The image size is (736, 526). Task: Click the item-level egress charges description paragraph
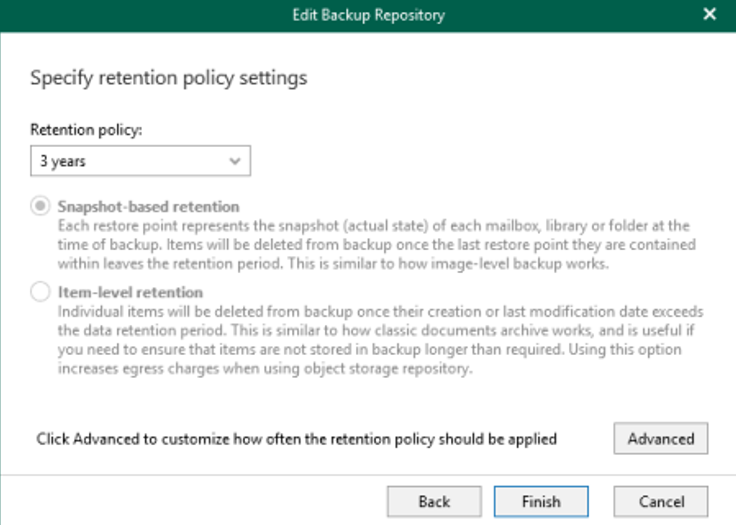380,340
